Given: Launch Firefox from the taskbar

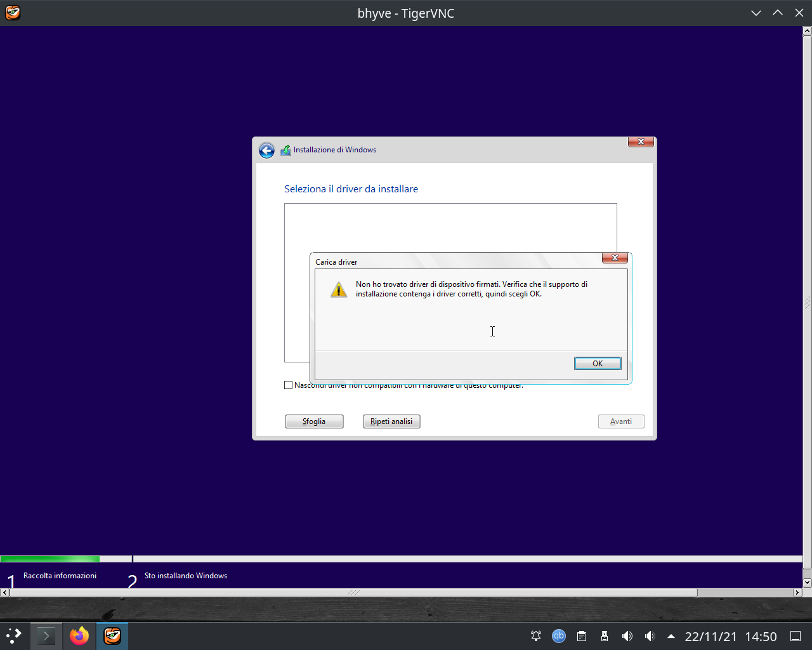Looking at the screenshot, I should 79,636.
